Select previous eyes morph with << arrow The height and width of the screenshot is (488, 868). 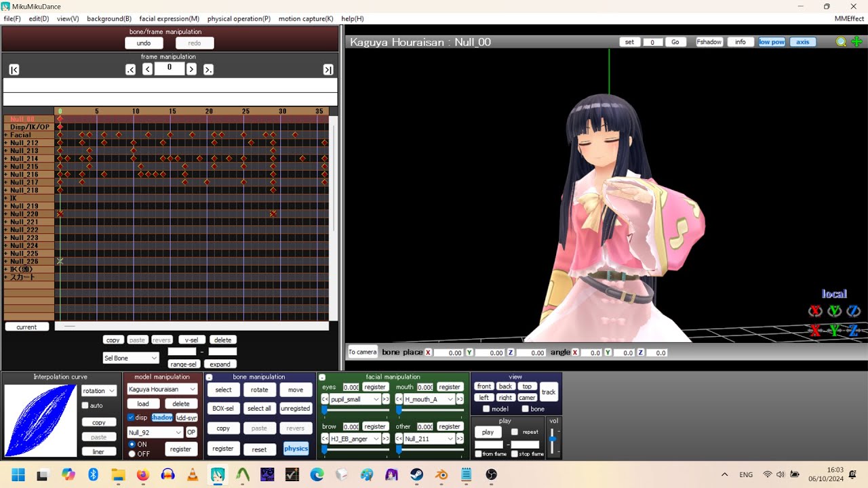pos(325,399)
